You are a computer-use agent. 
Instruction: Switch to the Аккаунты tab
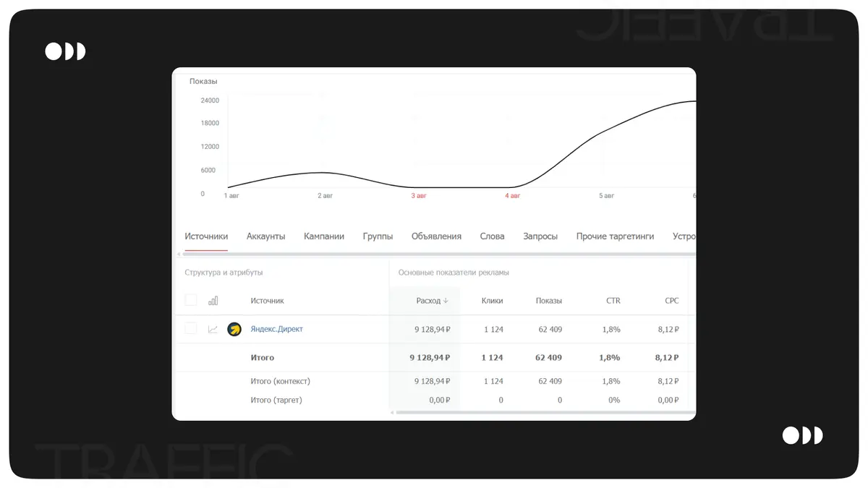coord(265,236)
